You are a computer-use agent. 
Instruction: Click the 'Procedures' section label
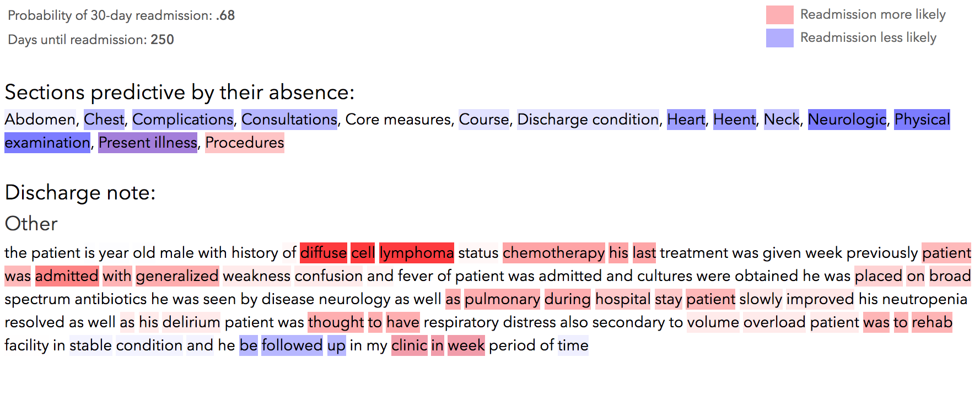click(244, 143)
